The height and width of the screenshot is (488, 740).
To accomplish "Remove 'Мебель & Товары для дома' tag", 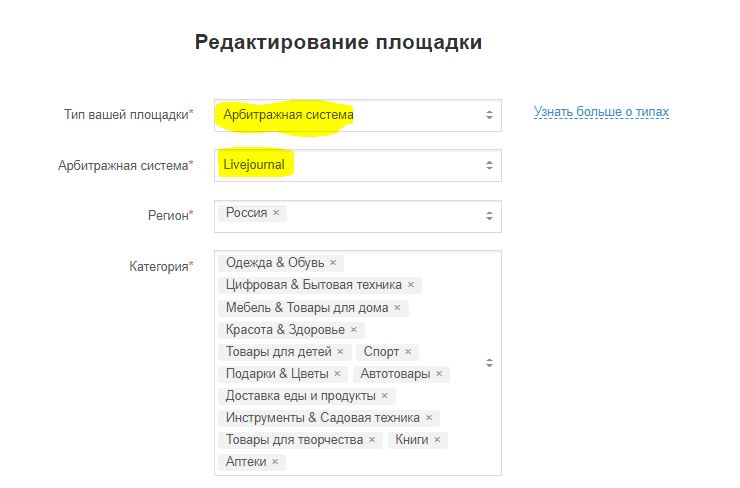I will coord(397,307).
